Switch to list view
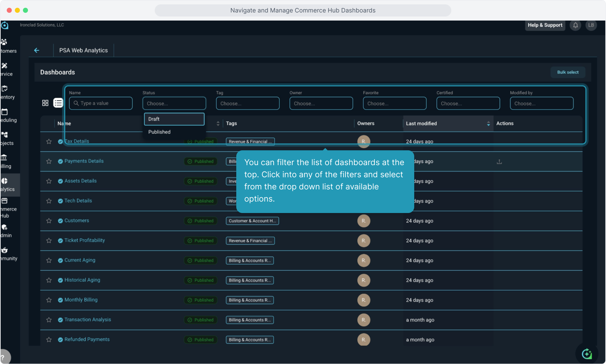The height and width of the screenshot is (364, 606). [58, 103]
